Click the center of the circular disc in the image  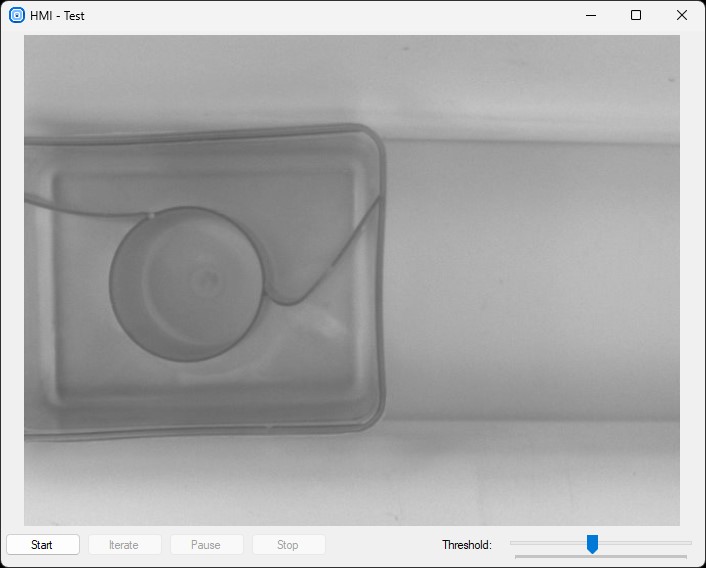point(188,284)
